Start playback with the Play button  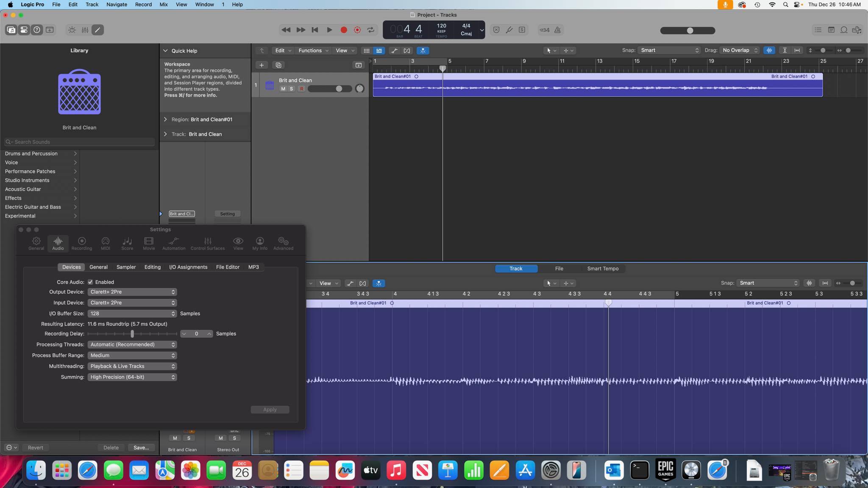[329, 30]
